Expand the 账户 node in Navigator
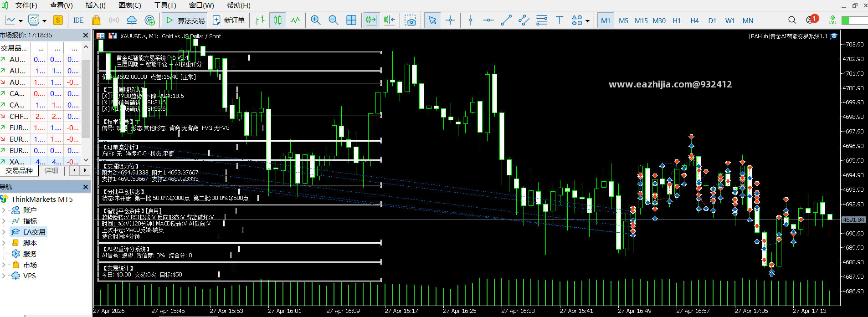Screen dimensions: 868x317 point(4,210)
